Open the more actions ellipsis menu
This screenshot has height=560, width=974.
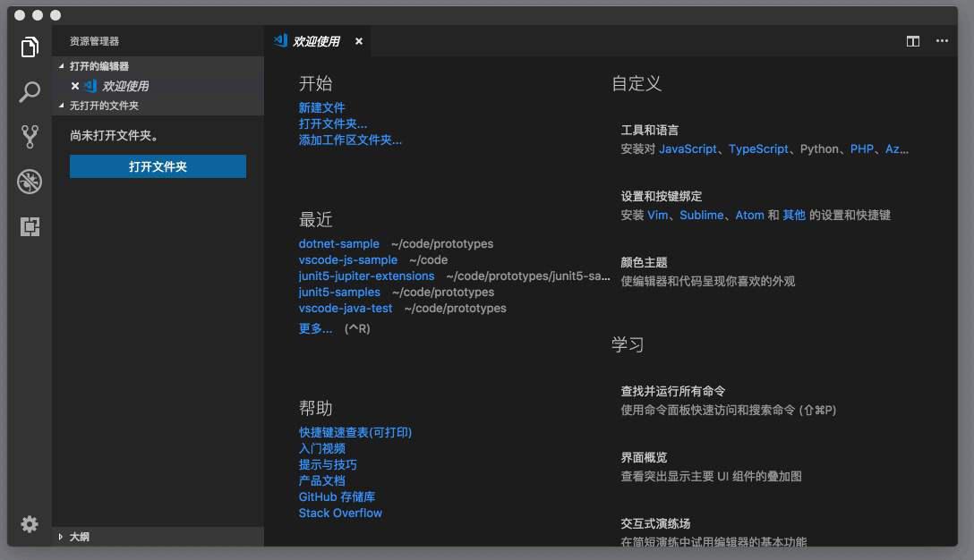tap(943, 41)
